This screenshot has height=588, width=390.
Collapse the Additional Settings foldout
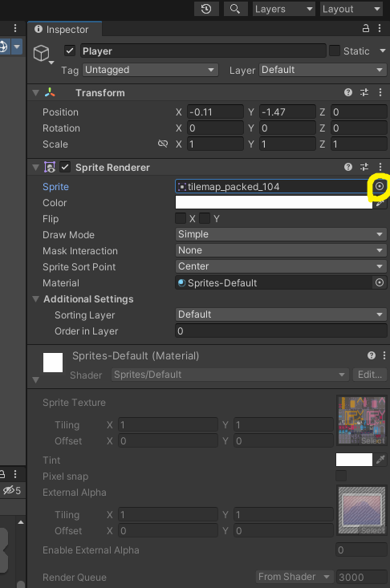[35, 299]
